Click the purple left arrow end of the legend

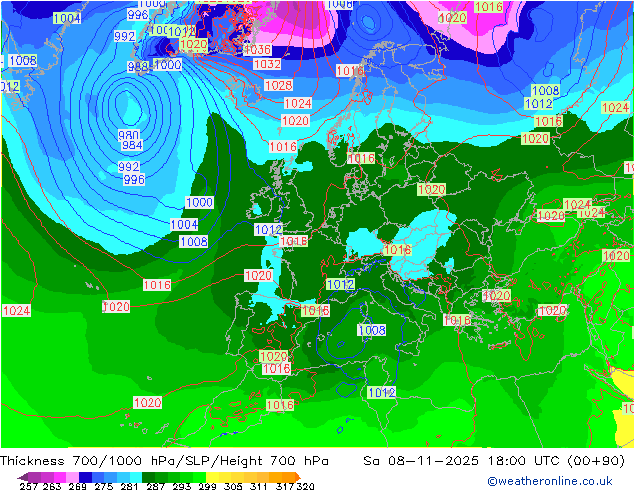coord(23,477)
